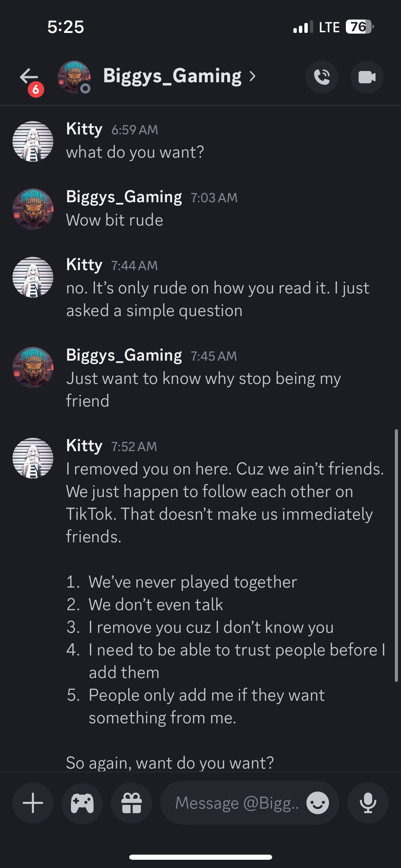401x868 pixels.
Task: Tap the back arrow button
Action: coord(29,77)
